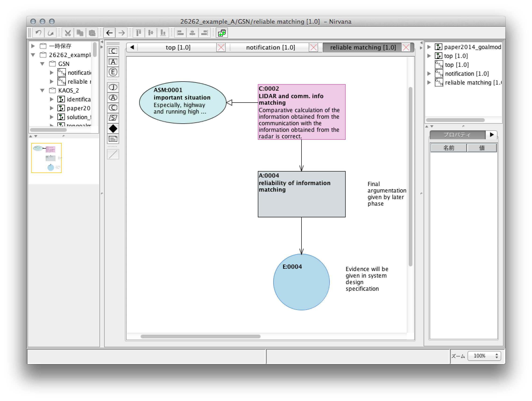Select the A:0004 reliability node

click(x=301, y=194)
